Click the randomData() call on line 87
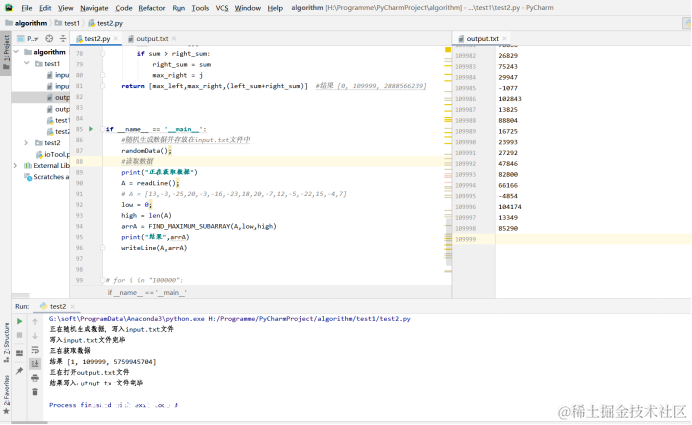Screen dimensions: 692x425 pyautogui.click(x=145, y=150)
